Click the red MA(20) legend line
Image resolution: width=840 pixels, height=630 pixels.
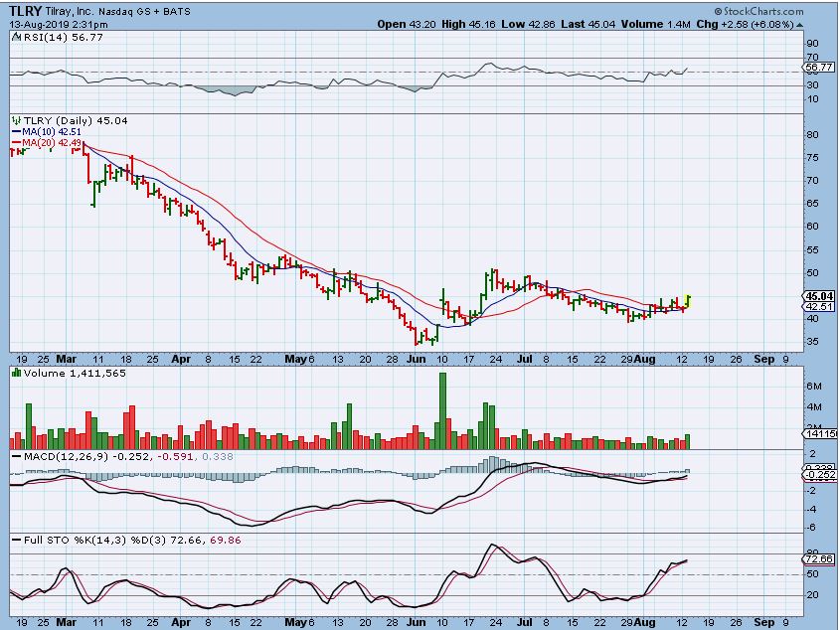14,144
